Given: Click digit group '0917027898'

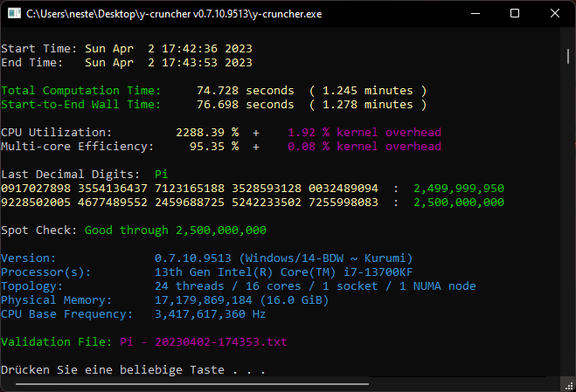Looking at the screenshot, I should 36,188.
